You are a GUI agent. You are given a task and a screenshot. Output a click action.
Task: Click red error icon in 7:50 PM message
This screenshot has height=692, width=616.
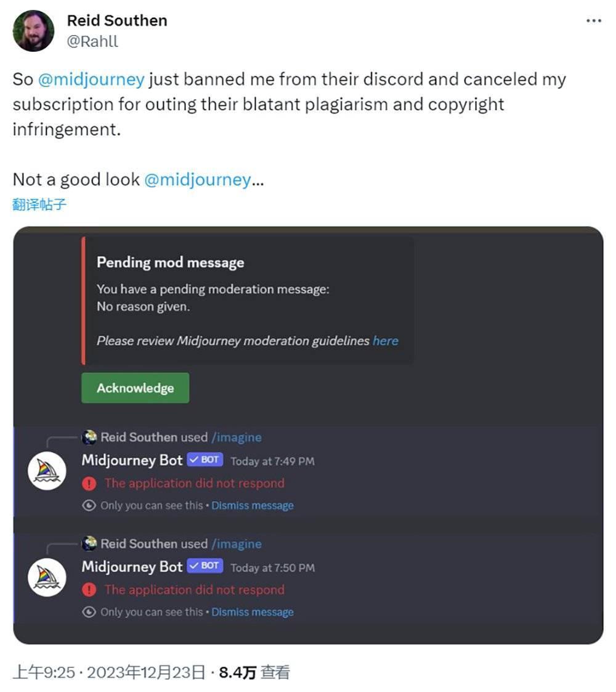point(89,590)
